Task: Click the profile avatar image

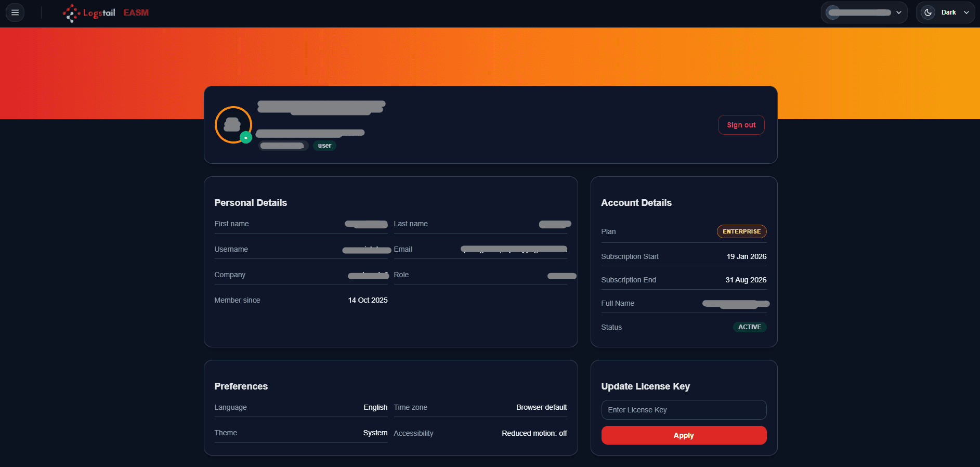Action: point(233,125)
